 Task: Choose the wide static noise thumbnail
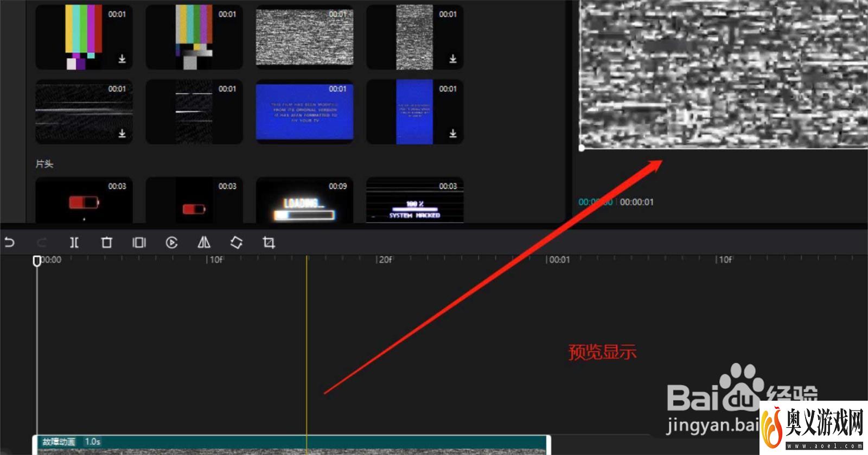point(304,37)
